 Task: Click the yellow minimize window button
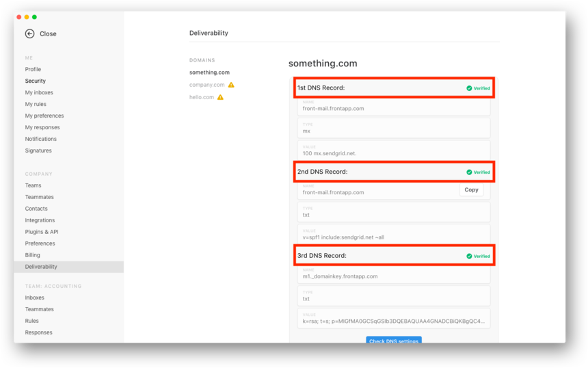point(27,17)
